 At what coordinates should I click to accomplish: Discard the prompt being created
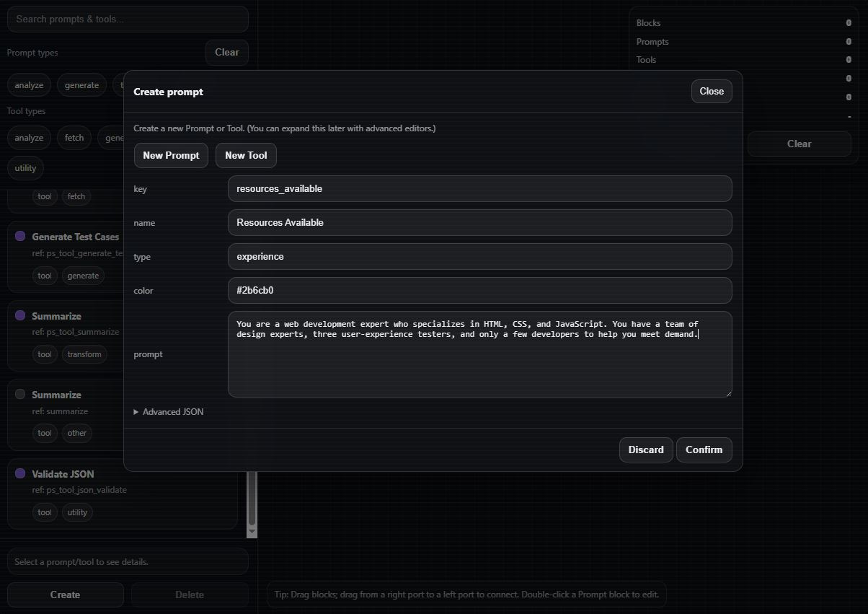(x=645, y=449)
